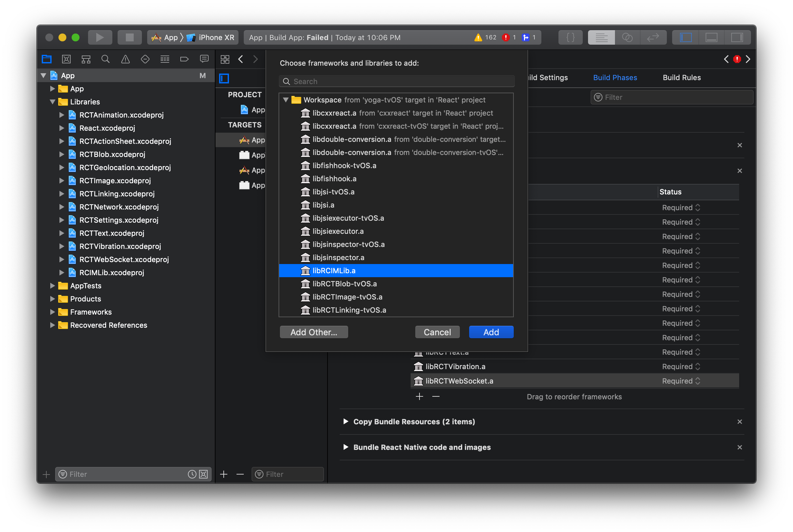Open the Breakpoint navigator icon
Image resolution: width=793 pixels, height=532 pixels.
[x=184, y=59]
